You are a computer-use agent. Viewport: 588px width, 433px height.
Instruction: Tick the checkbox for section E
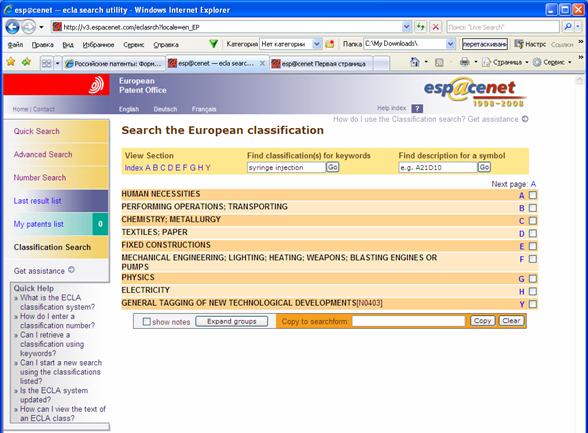coord(532,246)
